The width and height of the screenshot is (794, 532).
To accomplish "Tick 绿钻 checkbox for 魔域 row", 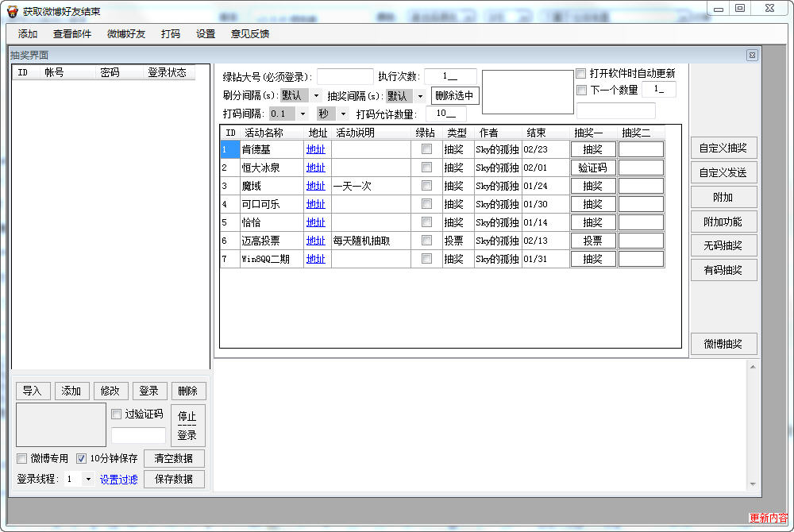I will click(427, 185).
